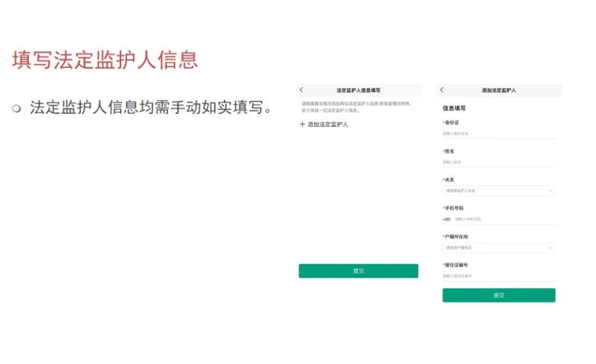Tap back arrow on 法定监护人信息填写 screen
This screenshot has width=596, height=364.
pyautogui.click(x=302, y=90)
